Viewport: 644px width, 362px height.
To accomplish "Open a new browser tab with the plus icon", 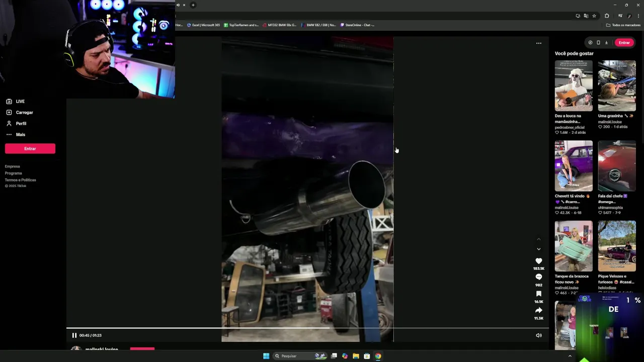I will pyautogui.click(x=193, y=5).
